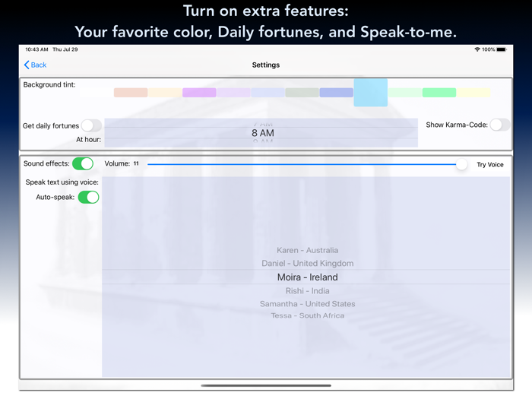The image size is (532, 399).
Task: Enable the Get daily fortunes switch
Action: [x=91, y=125]
